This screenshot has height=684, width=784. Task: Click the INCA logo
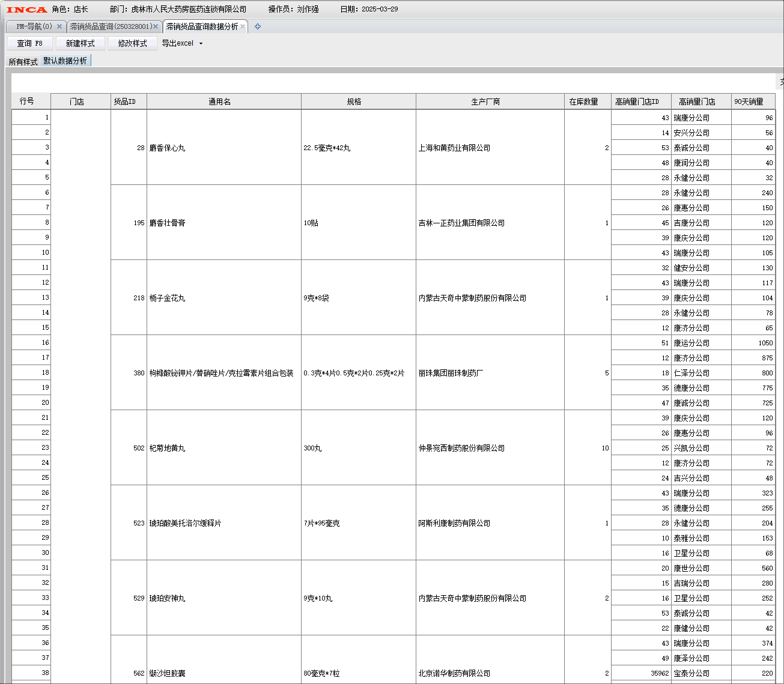tap(26, 9)
